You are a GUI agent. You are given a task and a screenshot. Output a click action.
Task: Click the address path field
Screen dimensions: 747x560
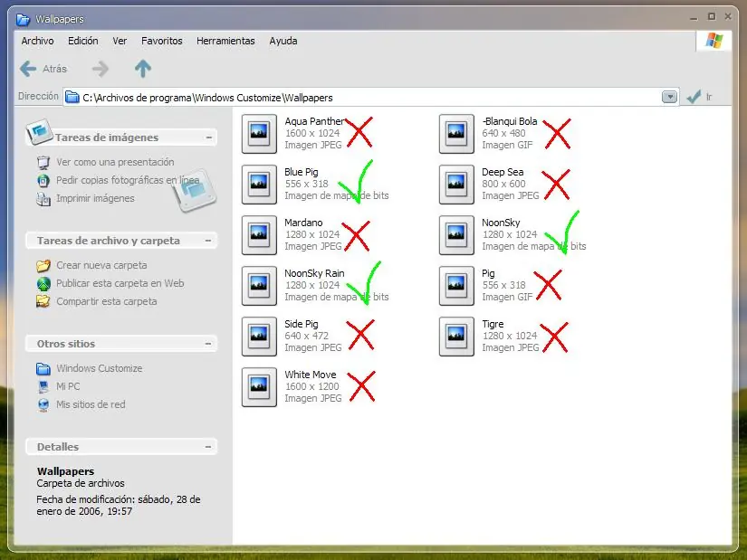[370, 97]
